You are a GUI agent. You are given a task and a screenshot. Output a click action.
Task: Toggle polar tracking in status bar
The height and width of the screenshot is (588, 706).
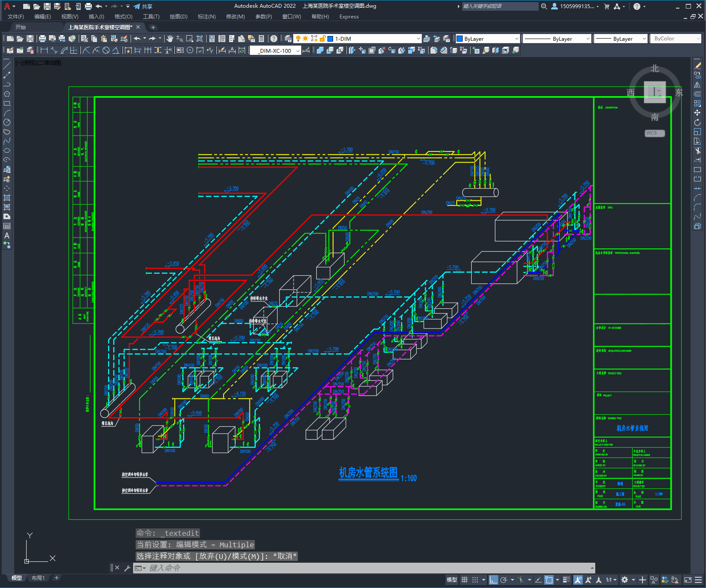pyautogui.click(x=504, y=580)
